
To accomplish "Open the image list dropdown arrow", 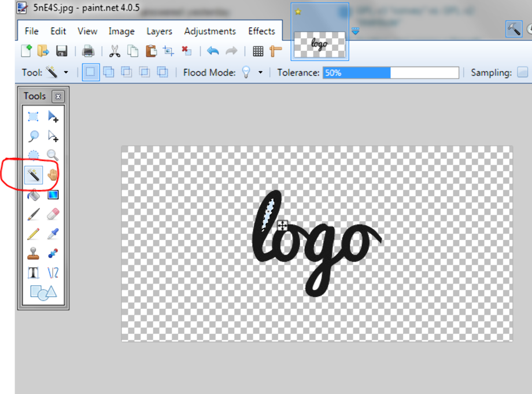I will pyautogui.click(x=356, y=31).
